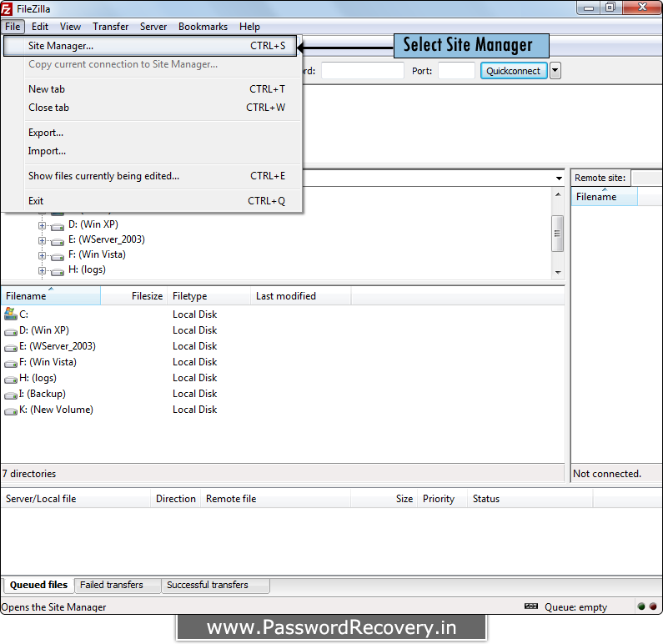This screenshot has height=644, width=663.
Task: Expand the D: (Win XP) tree node
Action: point(42,225)
